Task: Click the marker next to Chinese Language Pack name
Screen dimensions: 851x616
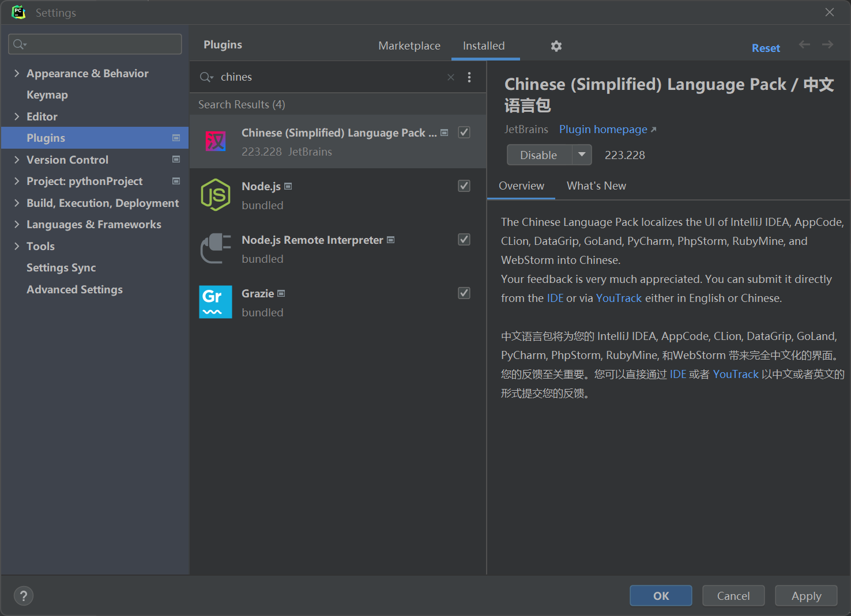Action: pyautogui.click(x=445, y=133)
